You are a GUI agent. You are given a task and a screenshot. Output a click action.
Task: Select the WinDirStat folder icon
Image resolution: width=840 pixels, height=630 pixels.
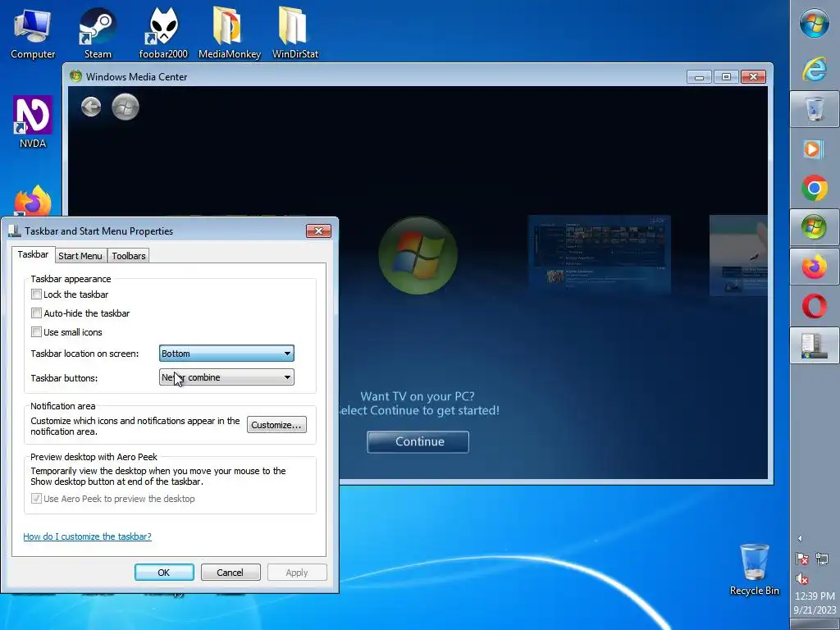(x=295, y=33)
